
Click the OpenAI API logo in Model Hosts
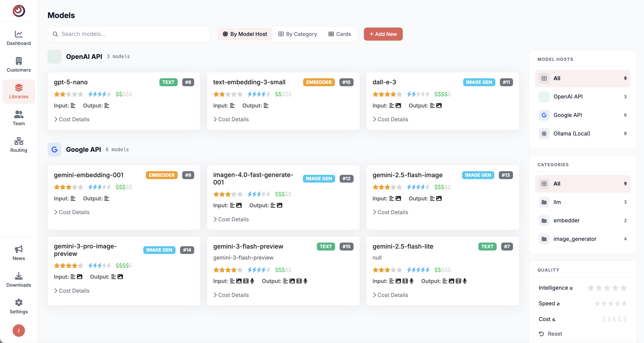coord(544,97)
